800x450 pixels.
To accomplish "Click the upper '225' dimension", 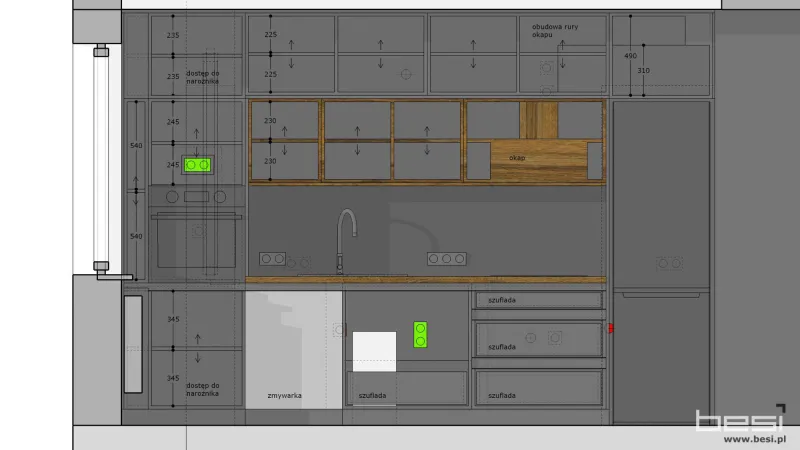I will pos(270,34).
